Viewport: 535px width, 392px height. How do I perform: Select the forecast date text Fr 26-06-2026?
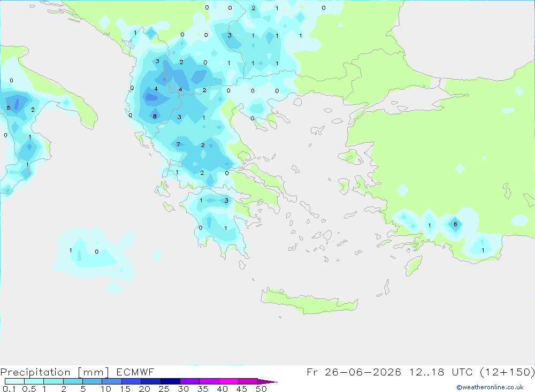354,372
